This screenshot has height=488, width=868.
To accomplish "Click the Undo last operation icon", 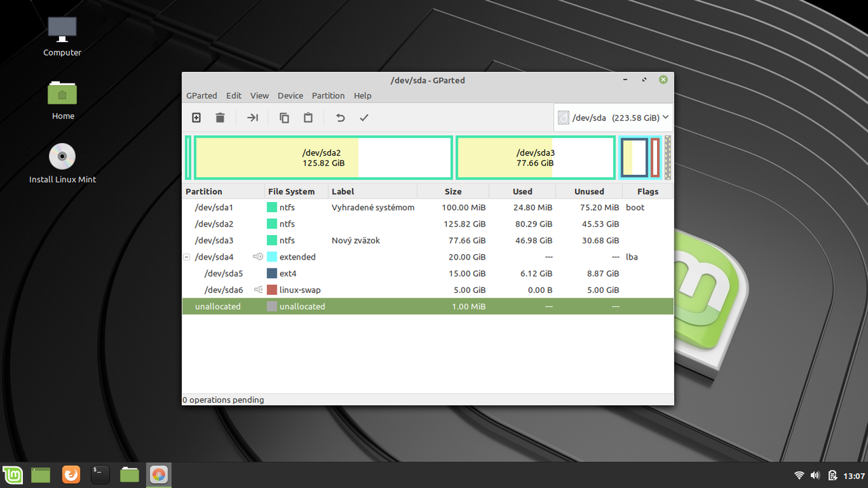I will click(x=340, y=118).
